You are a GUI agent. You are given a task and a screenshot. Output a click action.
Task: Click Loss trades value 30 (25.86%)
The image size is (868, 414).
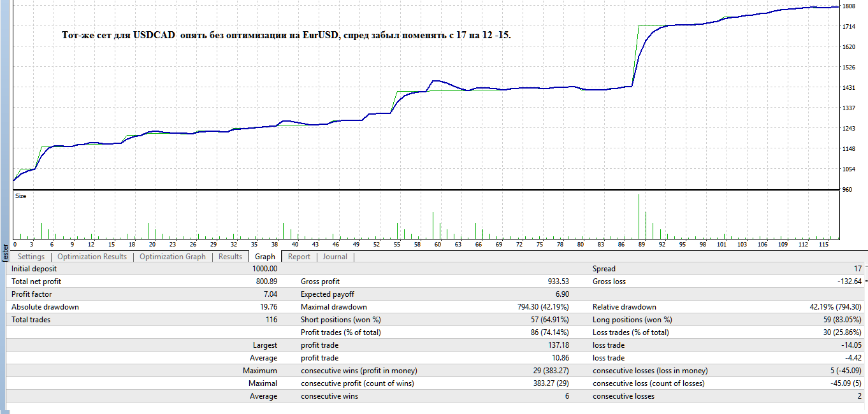click(843, 332)
